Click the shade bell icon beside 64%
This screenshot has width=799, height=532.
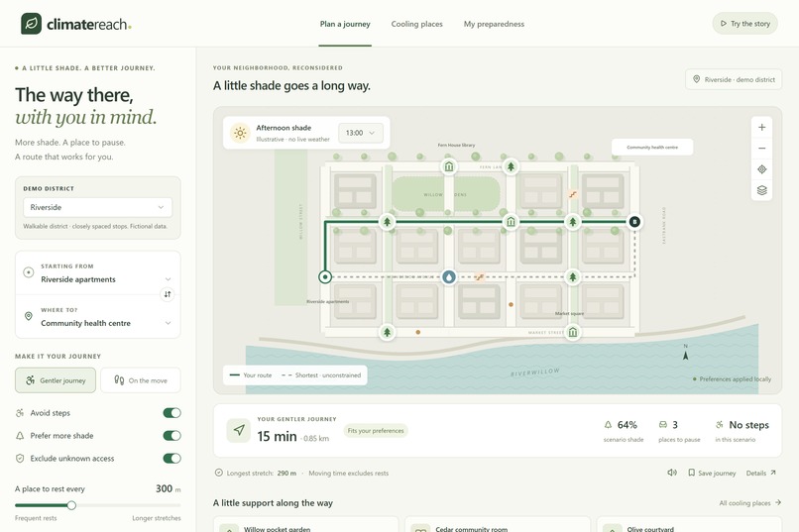(608, 425)
